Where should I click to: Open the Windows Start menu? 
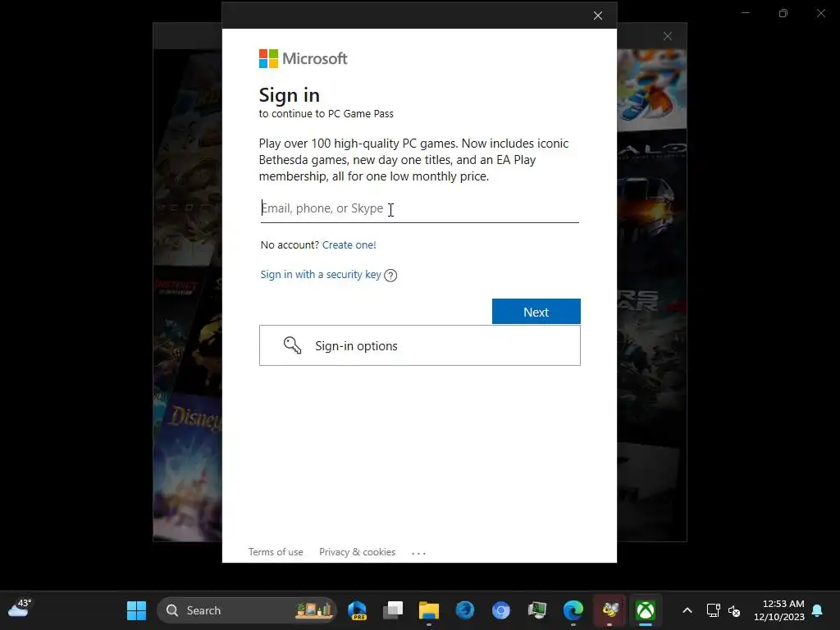137,610
